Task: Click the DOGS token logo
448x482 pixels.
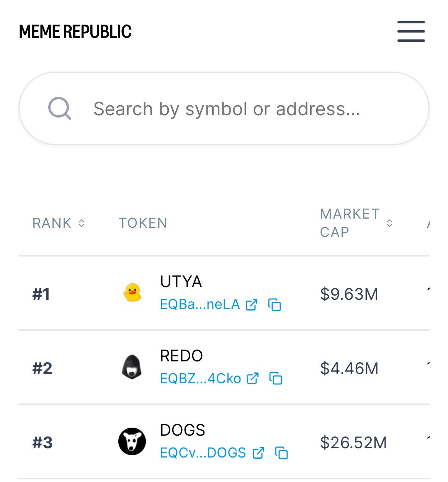Action: click(132, 441)
